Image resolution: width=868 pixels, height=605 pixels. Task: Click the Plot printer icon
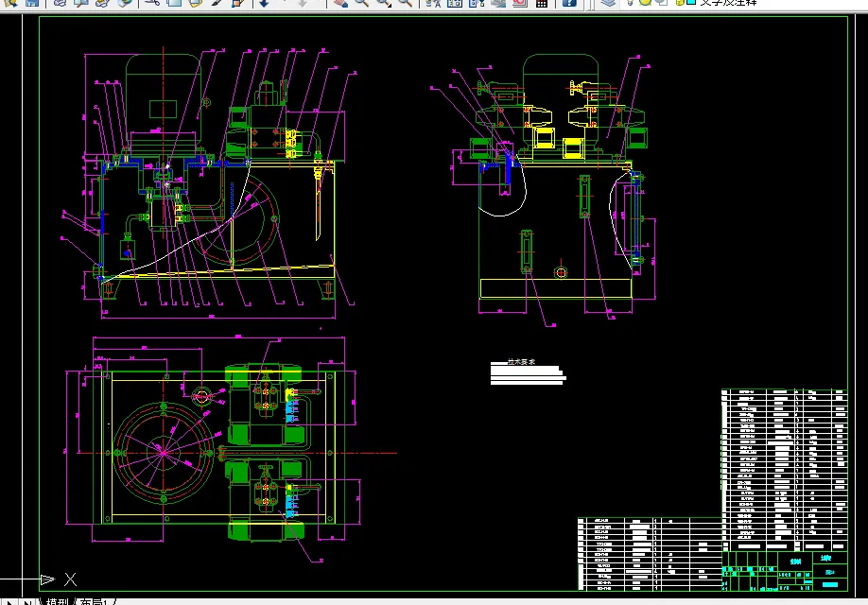tap(60, 3)
